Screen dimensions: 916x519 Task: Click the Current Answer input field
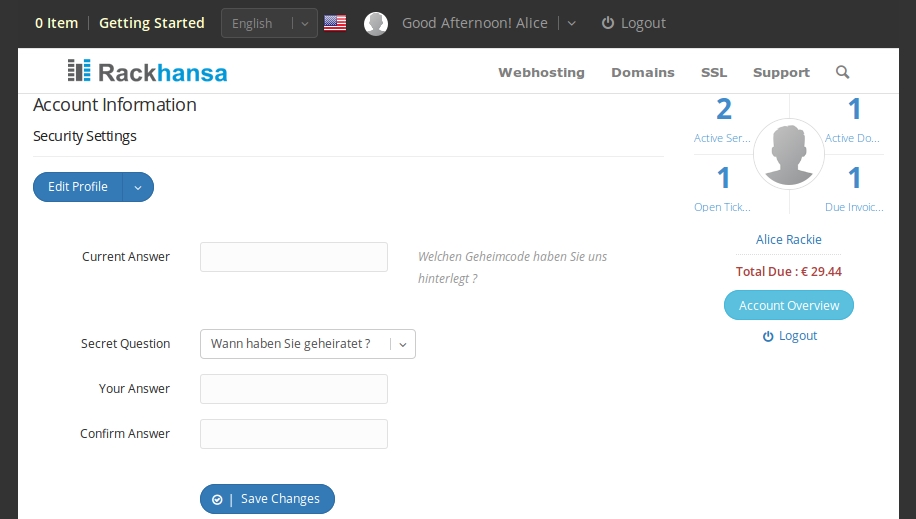tap(294, 257)
